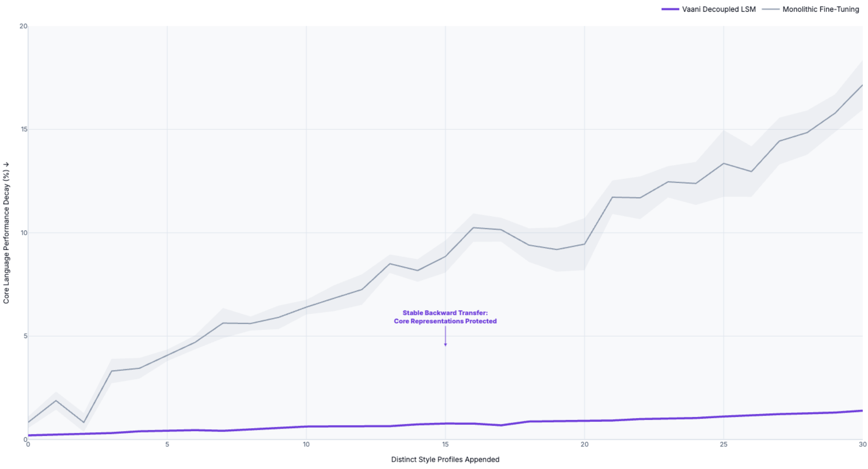Click the annotation arrow tip below the label

(445, 345)
